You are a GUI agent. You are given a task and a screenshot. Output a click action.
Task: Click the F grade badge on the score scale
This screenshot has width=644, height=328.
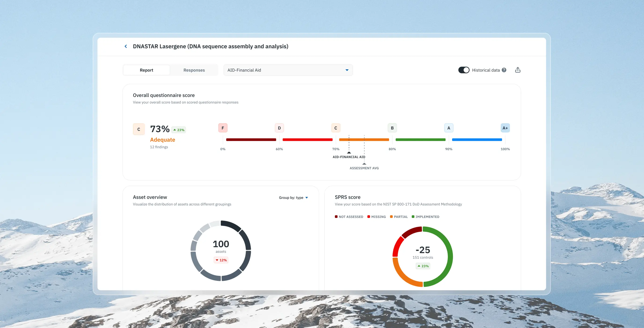pos(223,128)
